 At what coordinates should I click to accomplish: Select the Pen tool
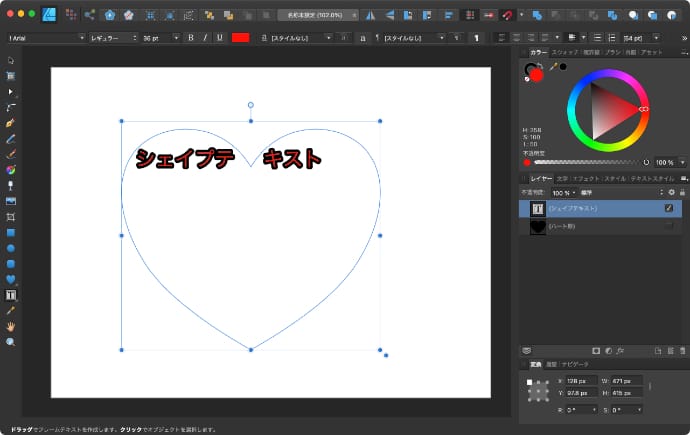click(x=11, y=123)
